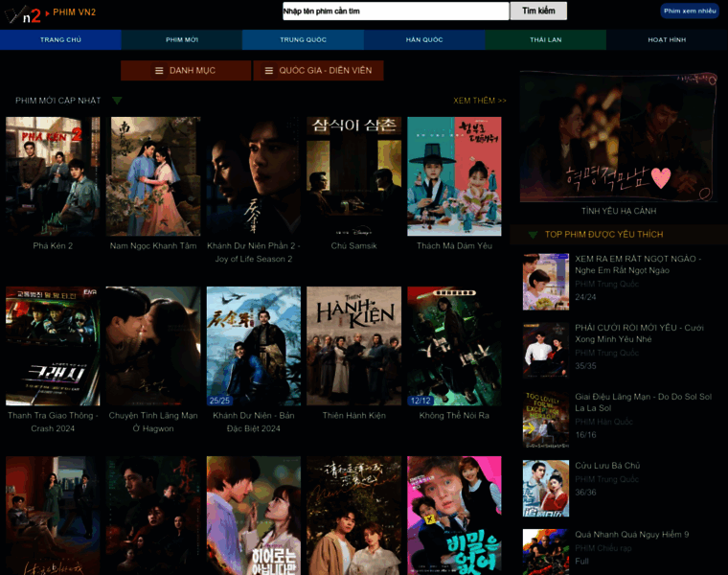Open the Phá Kén 2 poster

(x=53, y=176)
